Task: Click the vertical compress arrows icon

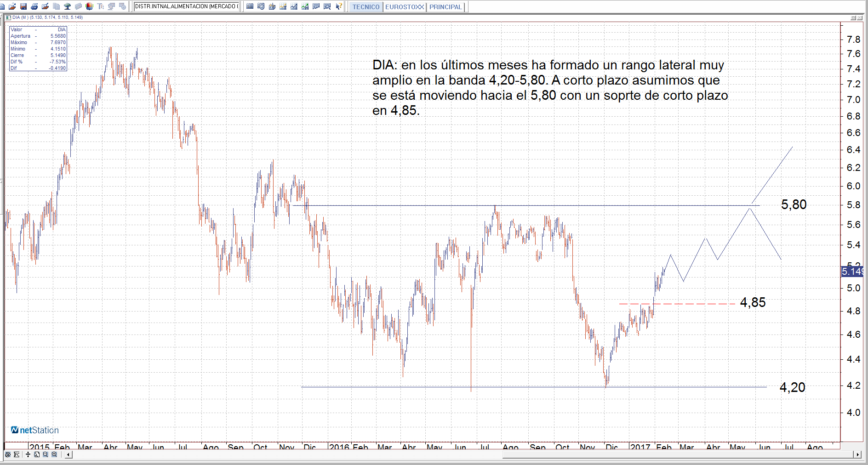Action: (28, 454)
